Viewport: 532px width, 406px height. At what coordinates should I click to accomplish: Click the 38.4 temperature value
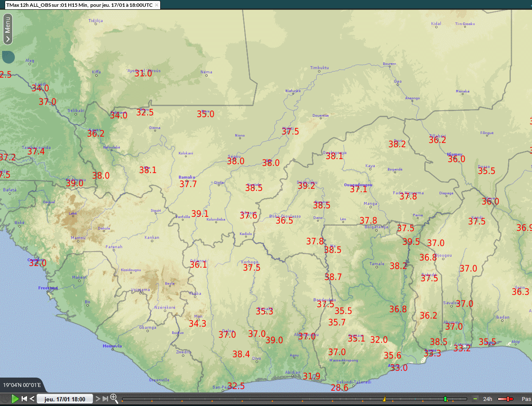point(241,354)
